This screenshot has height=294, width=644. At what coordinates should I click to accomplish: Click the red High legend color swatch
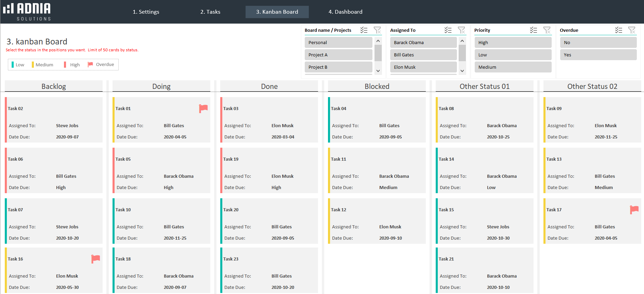tap(65, 65)
